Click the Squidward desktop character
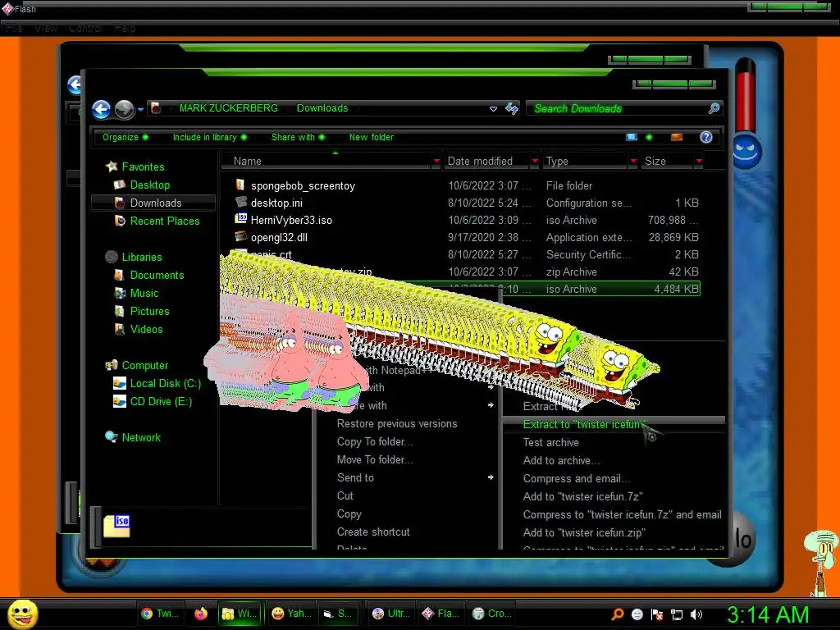Image resolution: width=840 pixels, height=630 pixels. tap(821, 563)
